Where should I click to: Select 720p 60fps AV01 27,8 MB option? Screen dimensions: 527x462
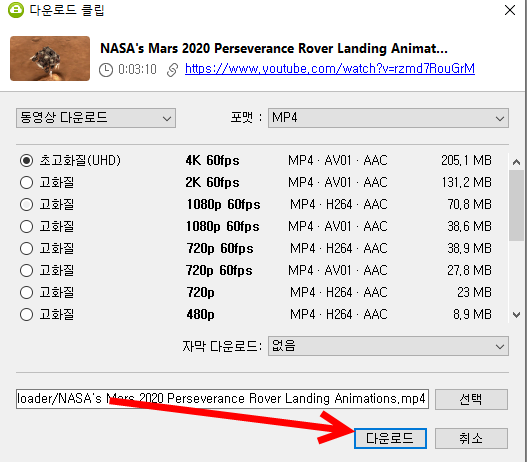point(27,270)
